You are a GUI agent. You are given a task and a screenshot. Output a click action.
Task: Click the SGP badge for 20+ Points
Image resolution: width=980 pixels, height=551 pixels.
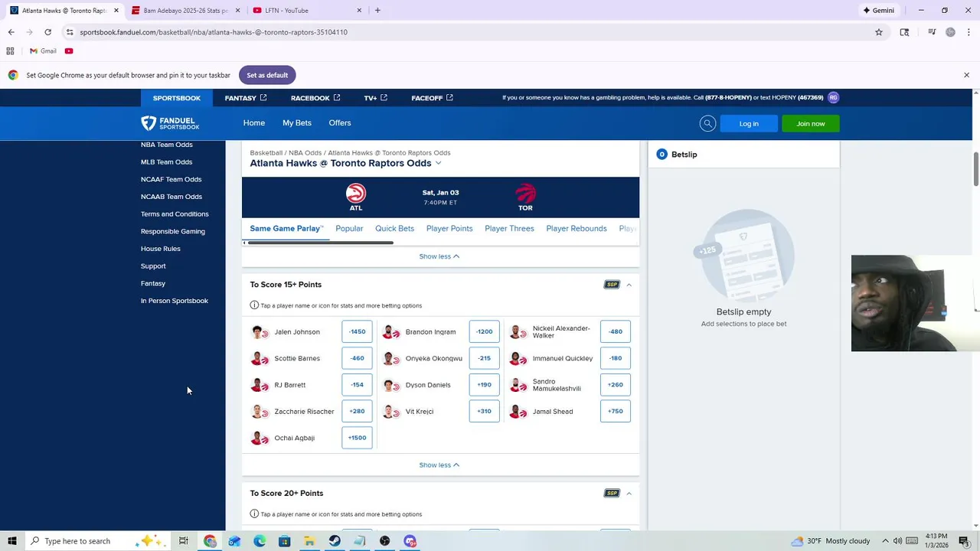(611, 493)
